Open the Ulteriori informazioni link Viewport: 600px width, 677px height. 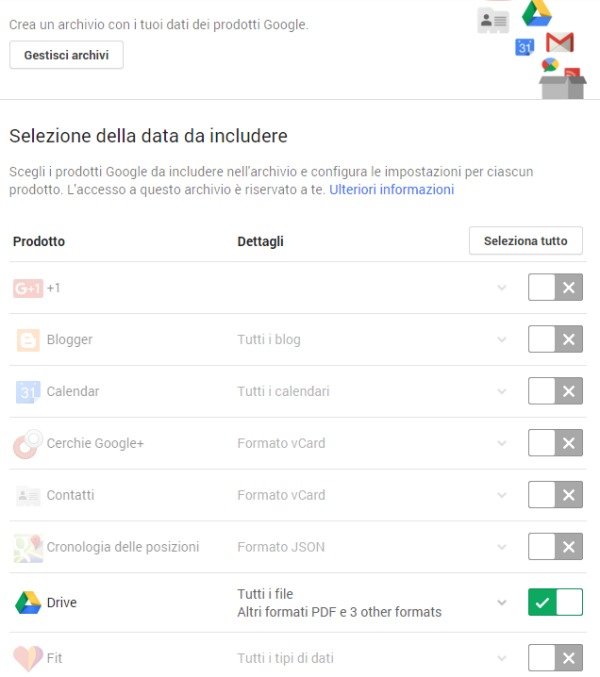(392, 189)
